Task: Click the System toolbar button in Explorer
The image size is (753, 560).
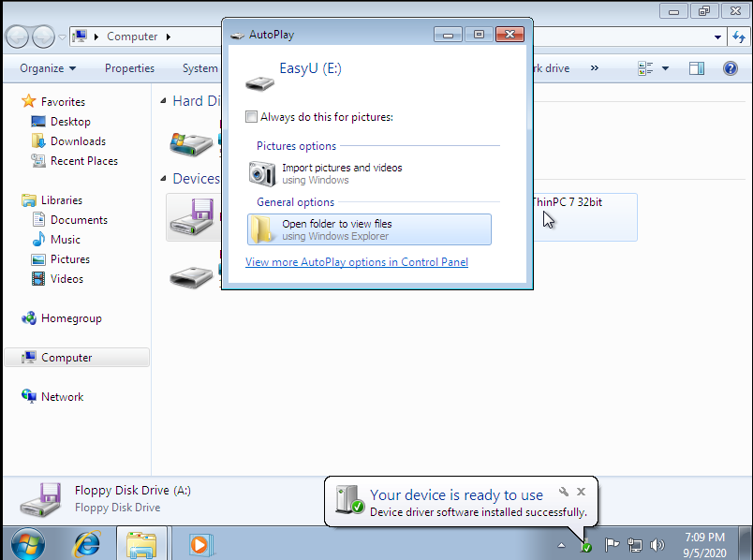Action: [x=200, y=68]
